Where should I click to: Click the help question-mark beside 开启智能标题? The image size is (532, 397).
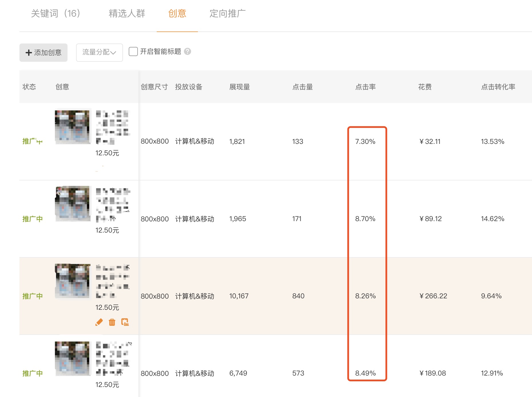click(x=187, y=52)
